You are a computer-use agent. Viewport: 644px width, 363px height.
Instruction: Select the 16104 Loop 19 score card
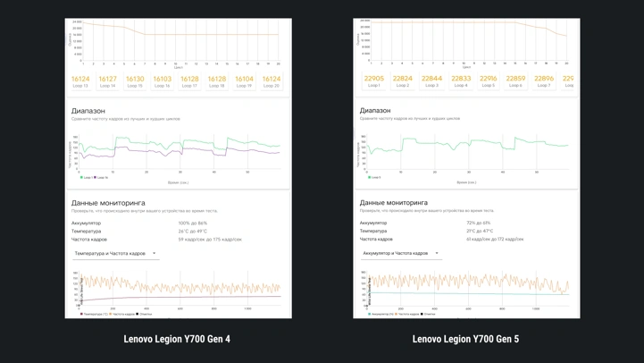[x=245, y=81]
